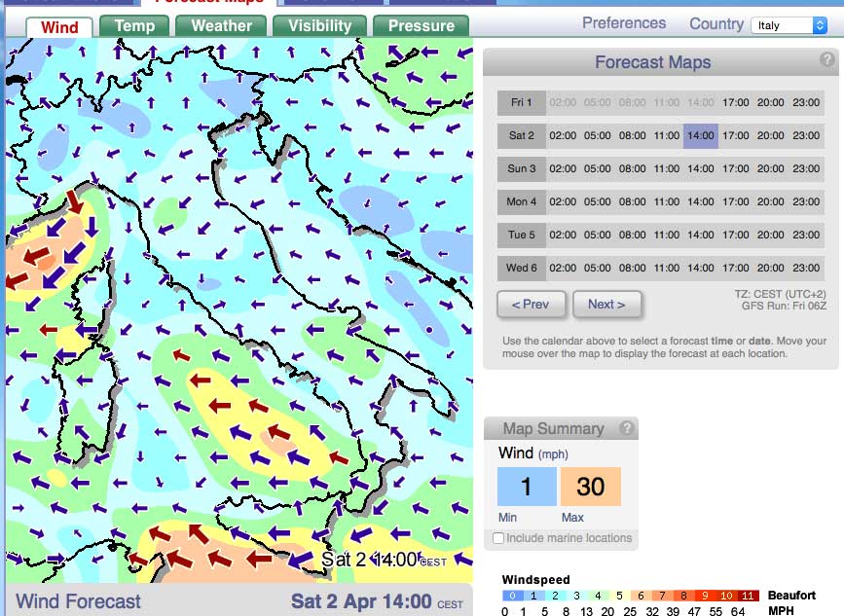Select Sun 3 at 08:00 forecast
The height and width of the screenshot is (616, 844).
632,168
